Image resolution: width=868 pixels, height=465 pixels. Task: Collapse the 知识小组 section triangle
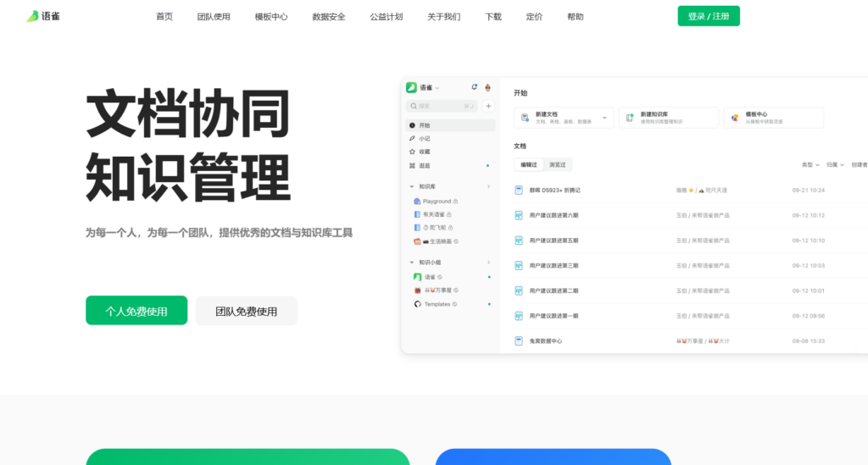(x=412, y=263)
